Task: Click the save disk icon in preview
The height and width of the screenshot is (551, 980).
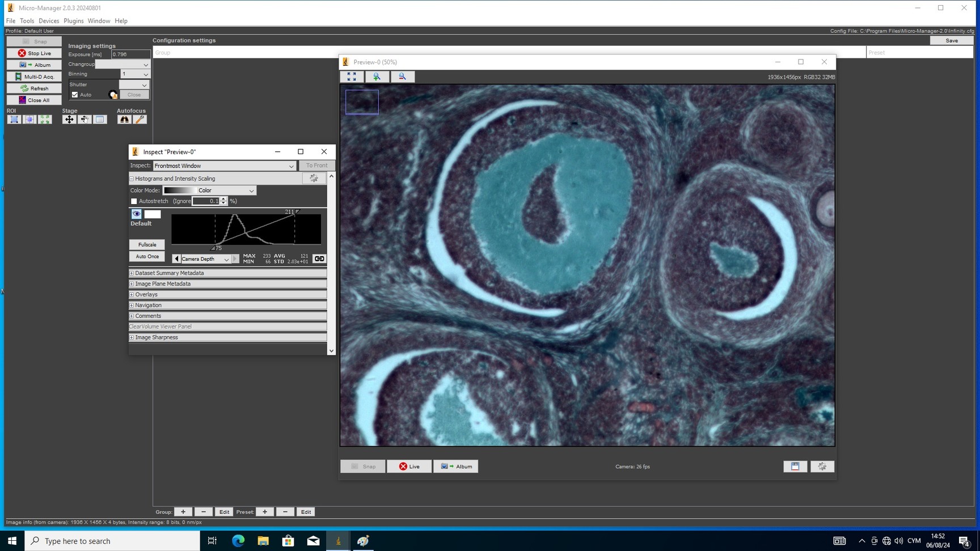Action: pyautogui.click(x=795, y=467)
